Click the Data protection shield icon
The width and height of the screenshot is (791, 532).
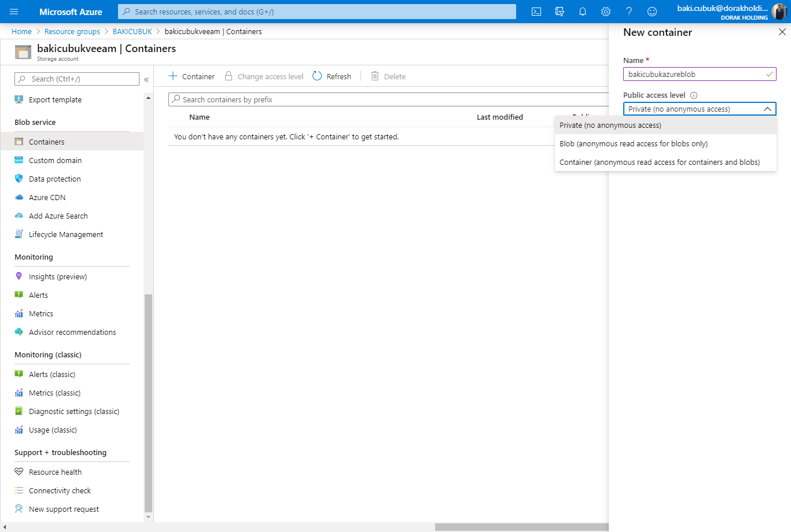pos(19,179)
